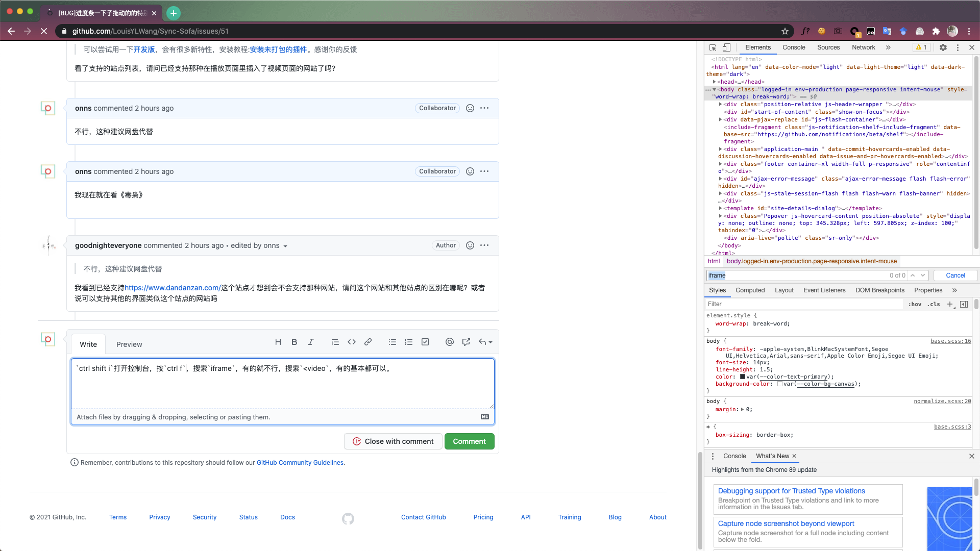
Task: Mention a user with the @ icon
Action: [x=450, y=342]
